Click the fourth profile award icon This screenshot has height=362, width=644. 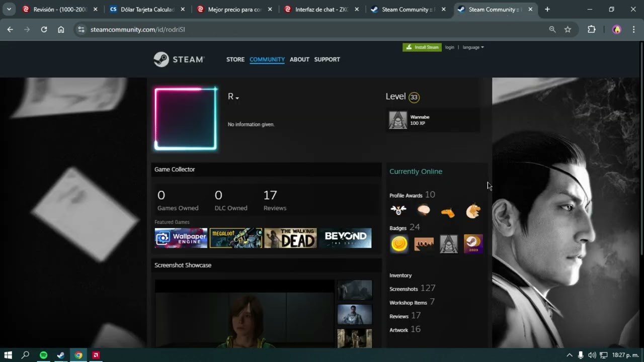tap(473, 211)
